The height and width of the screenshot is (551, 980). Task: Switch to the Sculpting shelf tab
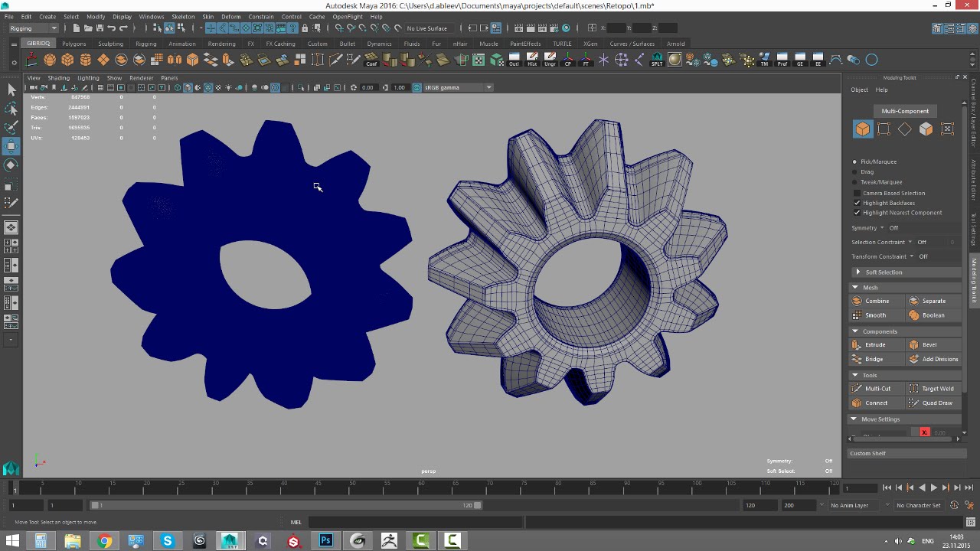pyautogui.click(x=110, y=44)
